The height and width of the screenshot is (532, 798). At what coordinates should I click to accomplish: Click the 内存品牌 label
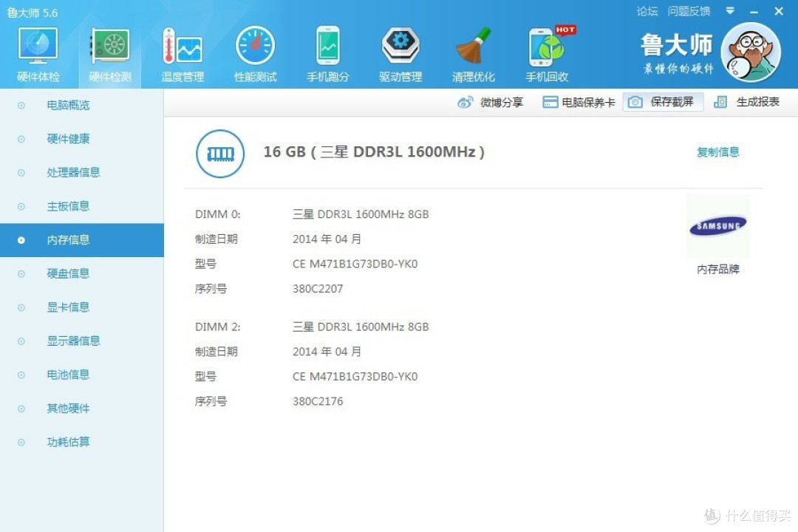click(718, 269)
